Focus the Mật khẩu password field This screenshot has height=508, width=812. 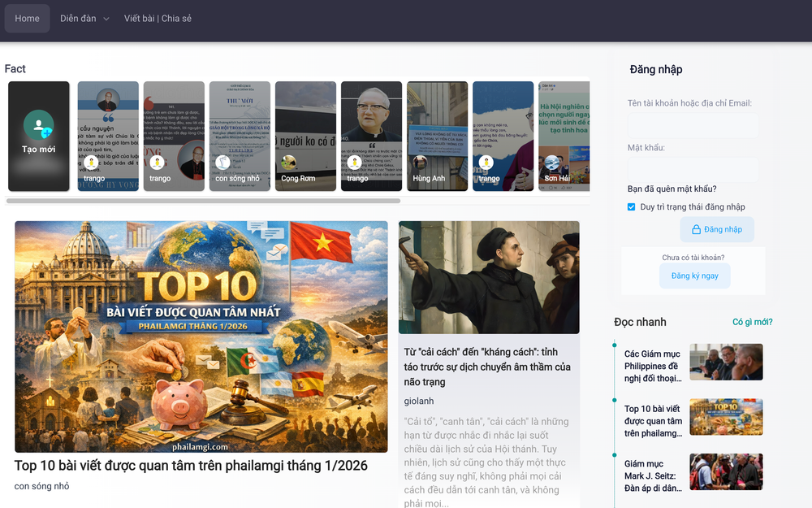coord(692,169)
